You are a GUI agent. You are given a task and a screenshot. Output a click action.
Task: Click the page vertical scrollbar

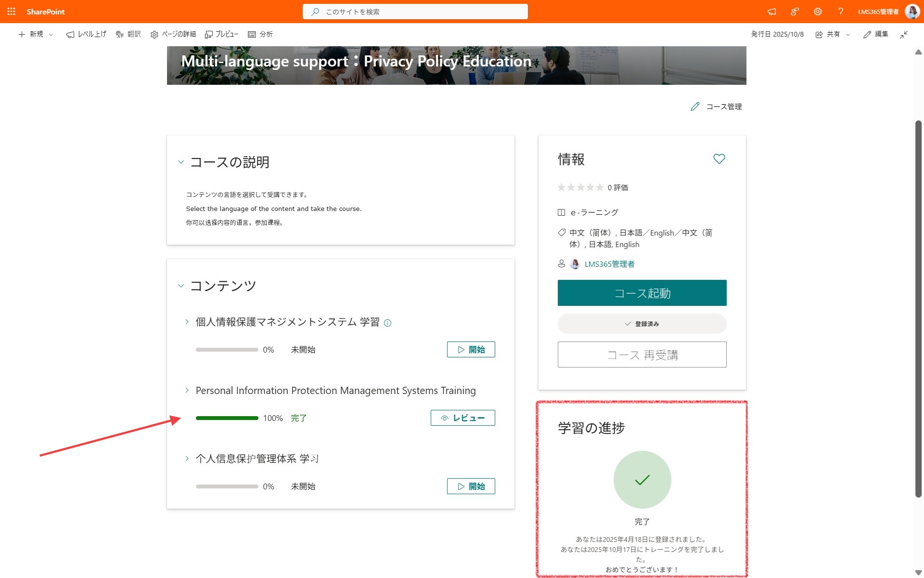918,308
